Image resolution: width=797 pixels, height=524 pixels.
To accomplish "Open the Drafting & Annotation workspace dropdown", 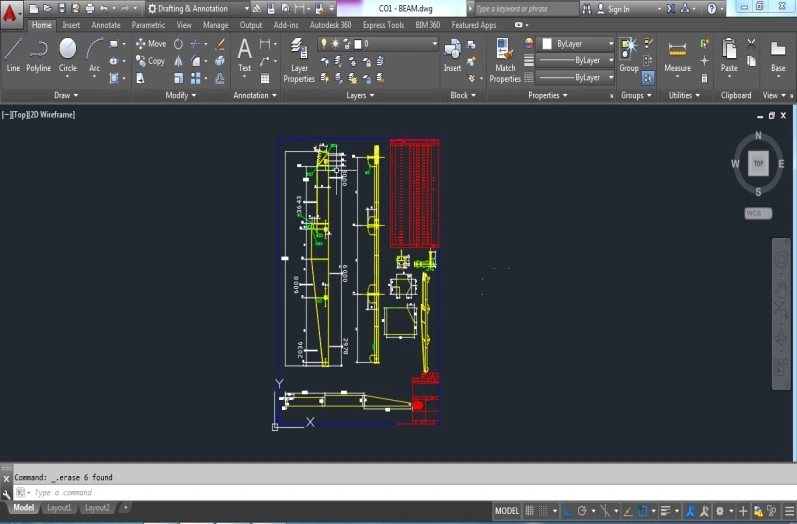I will tap(198, 9).
